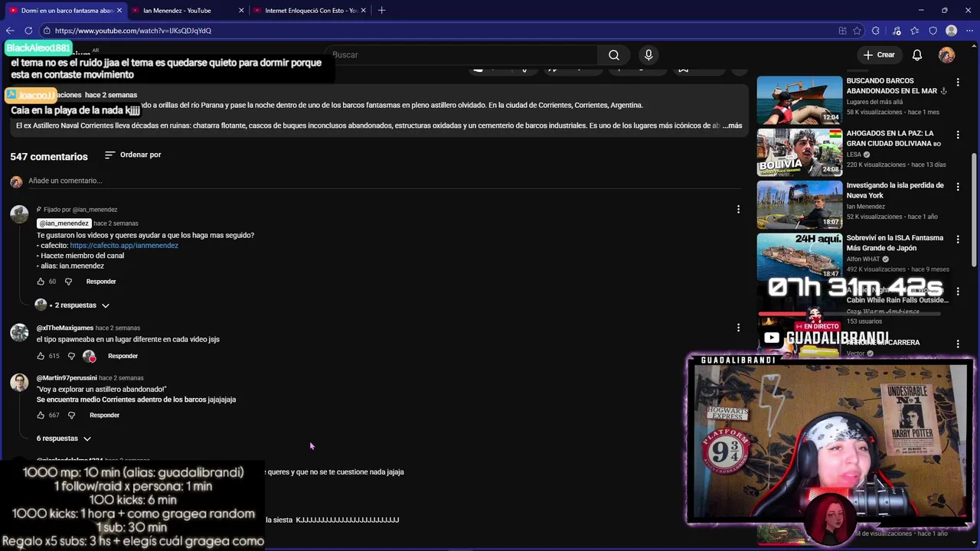Open the Buscando Barcos Abandonados thumbnail

[x=799, y=99]
